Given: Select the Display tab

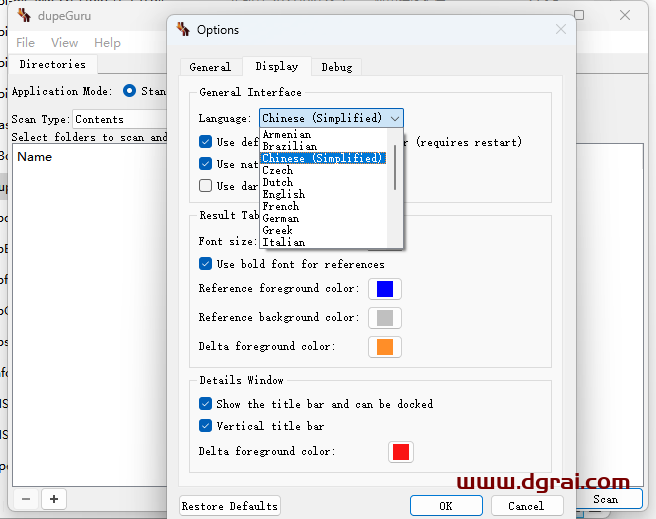Looking at the screenshot, I should tap(277, 66).
